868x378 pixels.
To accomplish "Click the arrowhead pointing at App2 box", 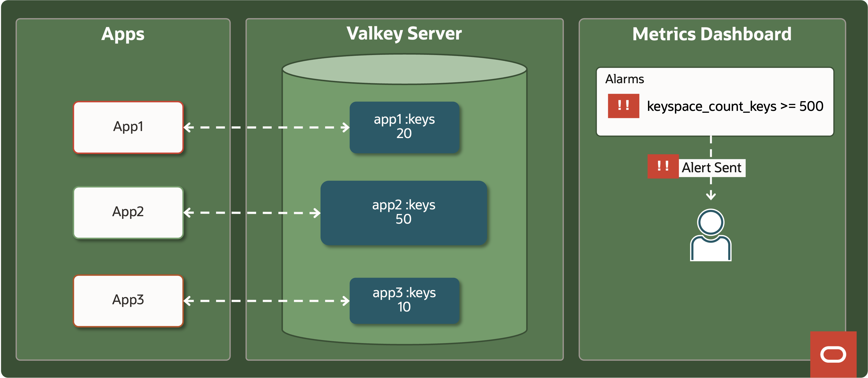I will [x=188, y=213].
